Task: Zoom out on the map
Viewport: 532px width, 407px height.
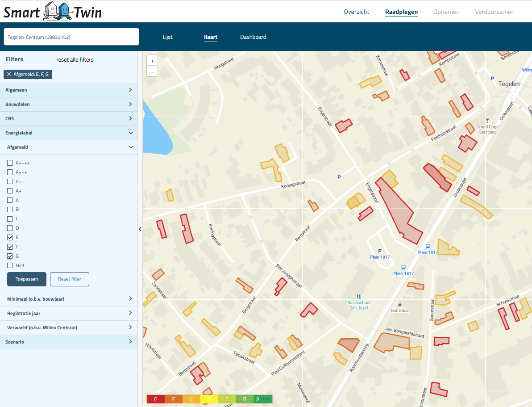Action: (x=152, y=71)
